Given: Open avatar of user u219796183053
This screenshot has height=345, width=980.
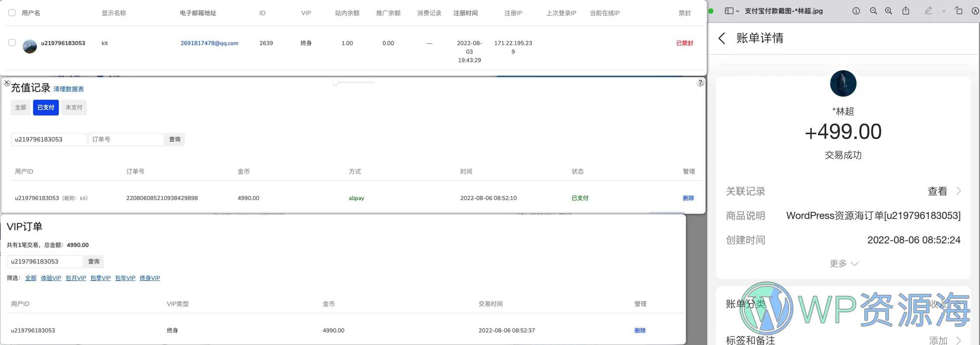Looking at the screenshot, I should [x=30, y=46].
